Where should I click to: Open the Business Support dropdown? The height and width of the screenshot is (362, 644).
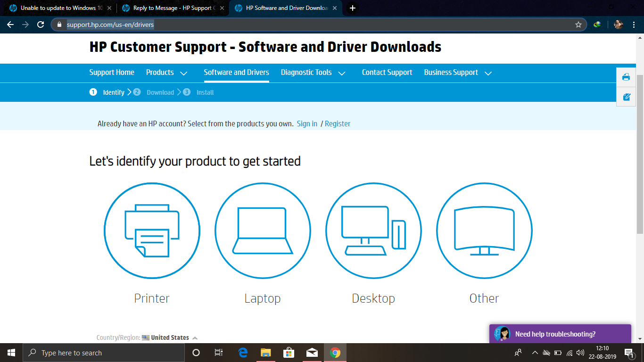(458, 73)
